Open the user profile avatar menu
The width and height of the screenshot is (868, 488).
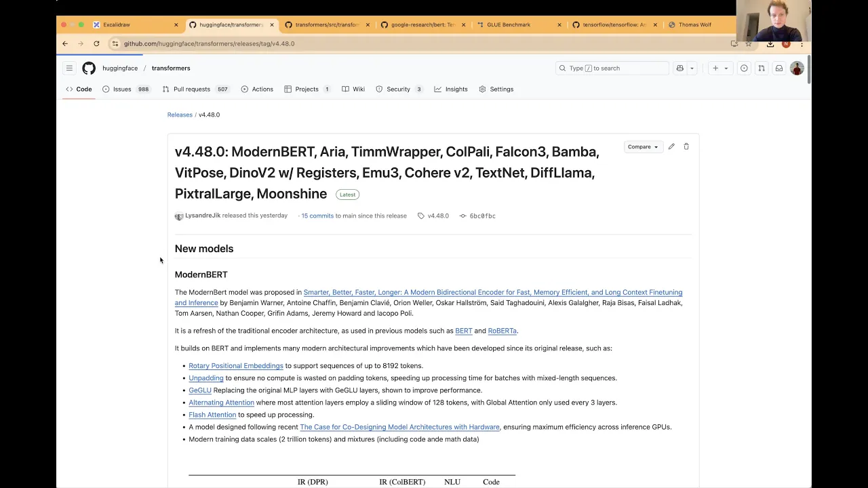click(x=797, y=68)
